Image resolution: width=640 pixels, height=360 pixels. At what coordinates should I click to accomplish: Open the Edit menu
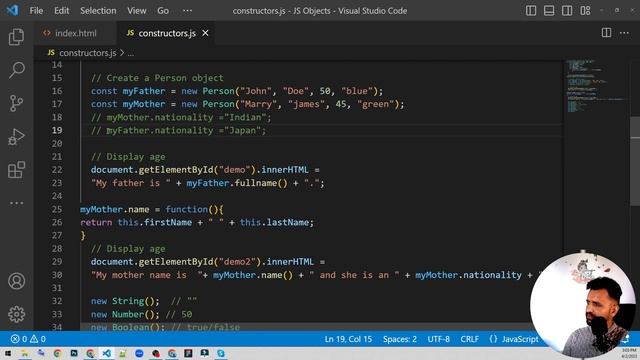61,11
